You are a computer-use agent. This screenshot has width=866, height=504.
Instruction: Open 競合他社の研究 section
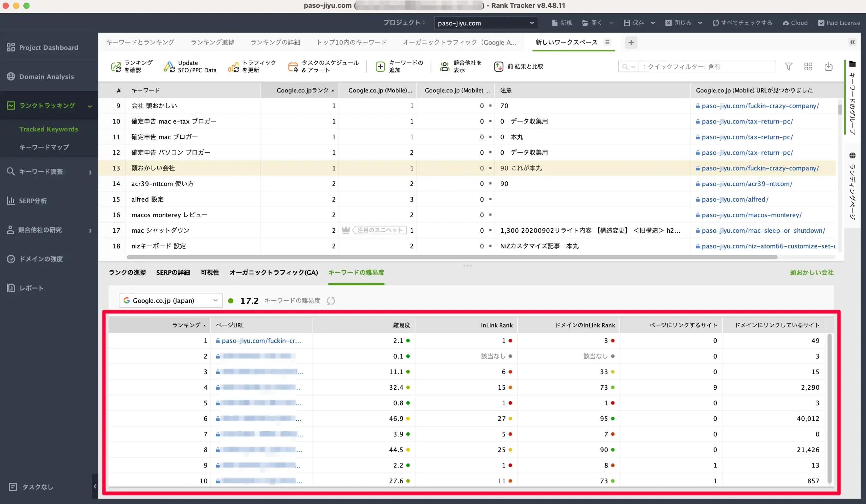point(34,230)
